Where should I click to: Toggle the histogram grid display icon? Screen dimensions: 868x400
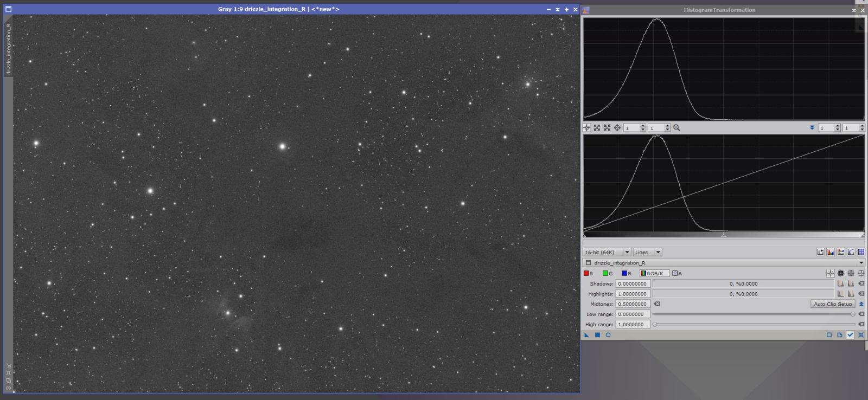[x=861, y=252]
